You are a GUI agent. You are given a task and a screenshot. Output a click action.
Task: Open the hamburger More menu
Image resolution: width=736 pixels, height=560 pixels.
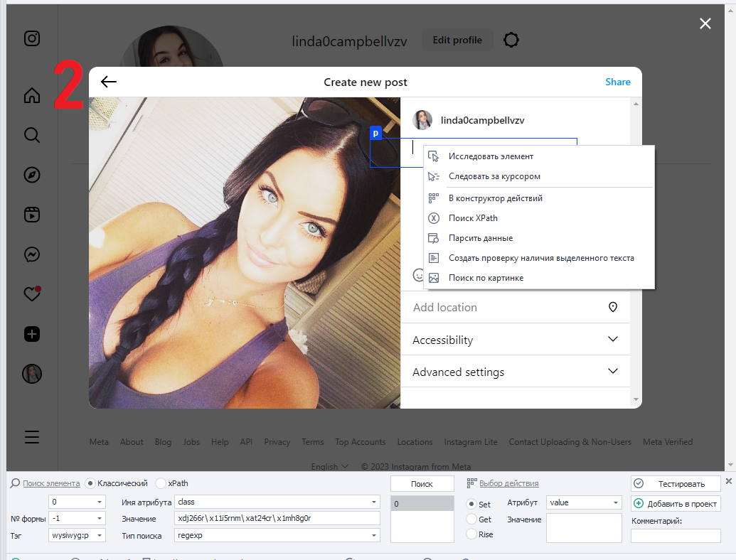(x=32, y=436)
